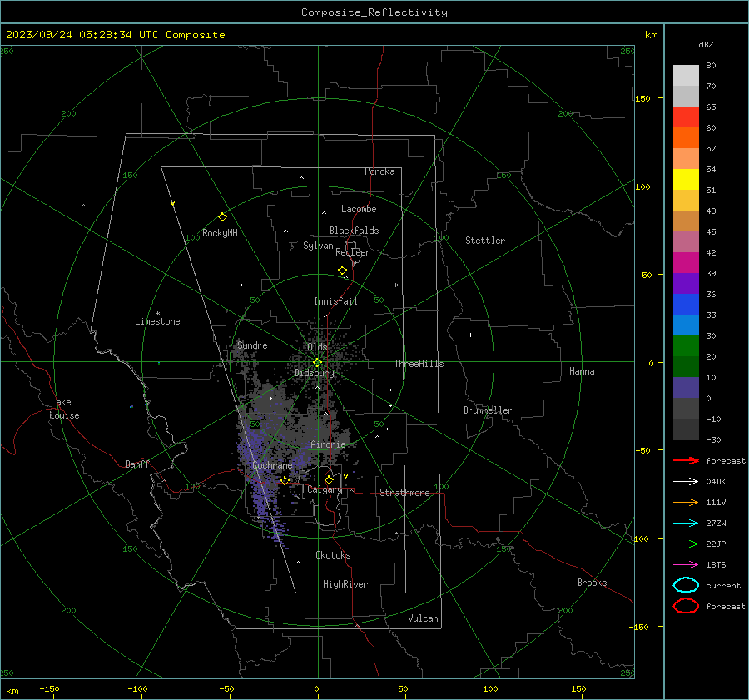Click the yellow radar-site diamond at map center
Screen dimensions: 749x700
[317, 363]
